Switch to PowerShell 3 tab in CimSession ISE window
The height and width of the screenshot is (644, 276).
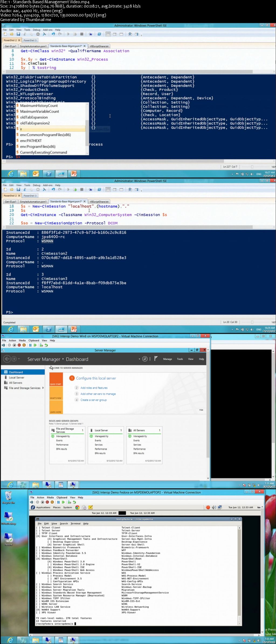(30, 196)
